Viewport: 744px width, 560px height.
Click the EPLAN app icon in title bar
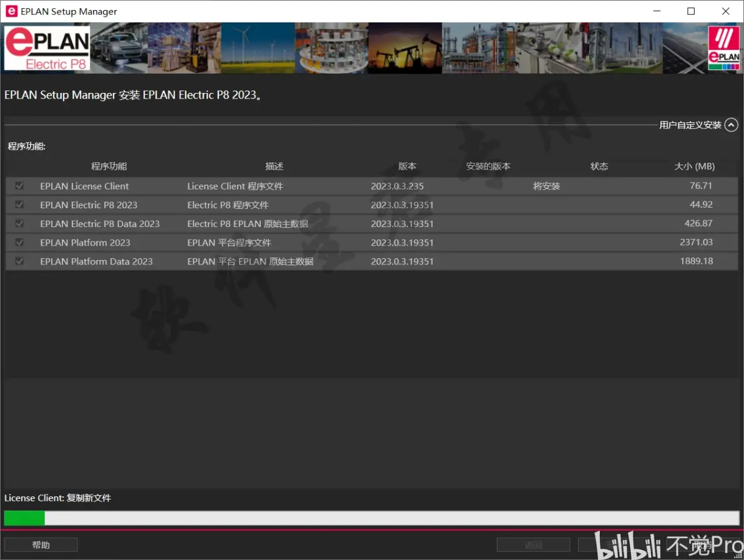click(x=11, y=11)
